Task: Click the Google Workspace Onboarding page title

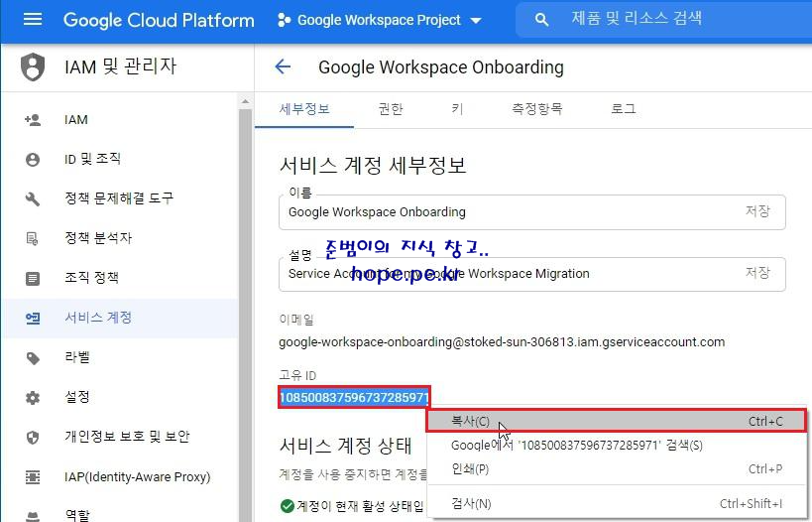Action: click(440, 67)
